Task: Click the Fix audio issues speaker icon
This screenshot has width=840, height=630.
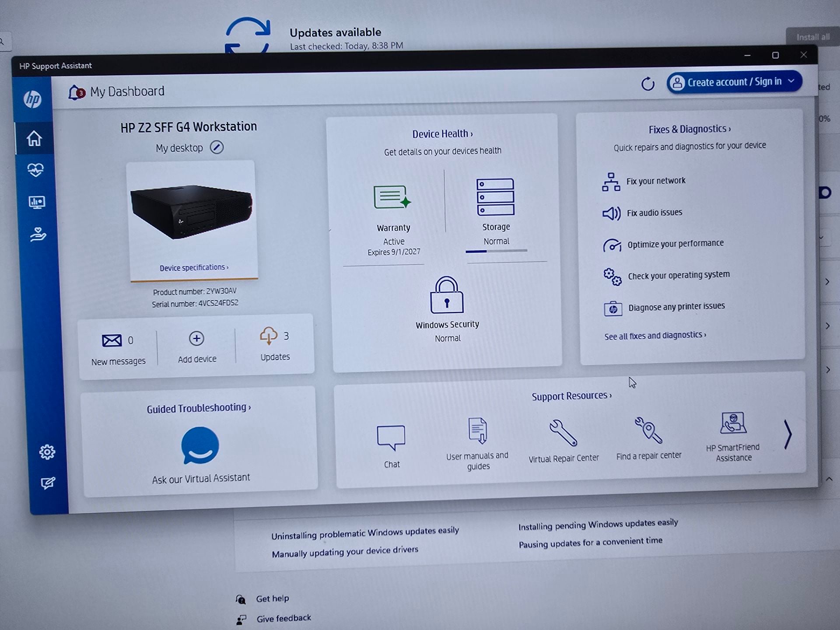Action: coord(612,213)
